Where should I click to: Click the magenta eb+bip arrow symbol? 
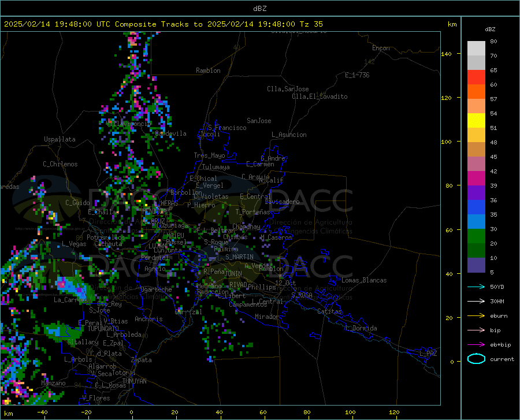tap(476, 344)
